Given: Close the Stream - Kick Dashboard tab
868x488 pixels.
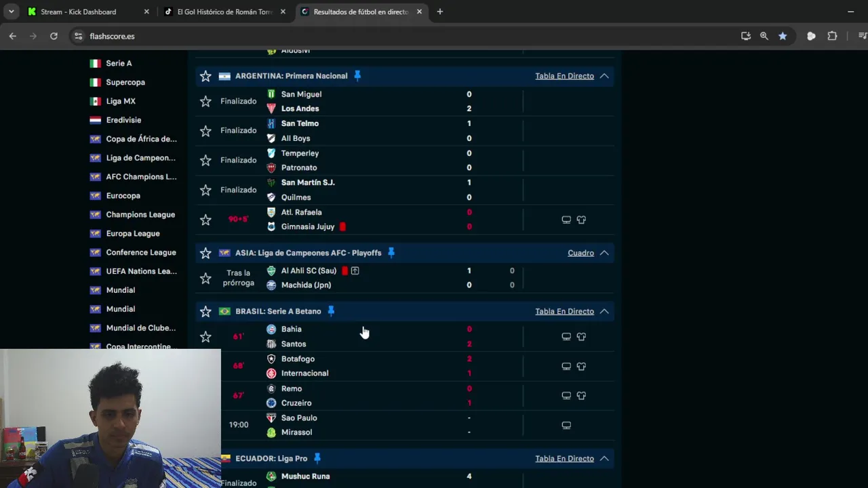Looking at the screenshot, I should (x=146, y=12).
